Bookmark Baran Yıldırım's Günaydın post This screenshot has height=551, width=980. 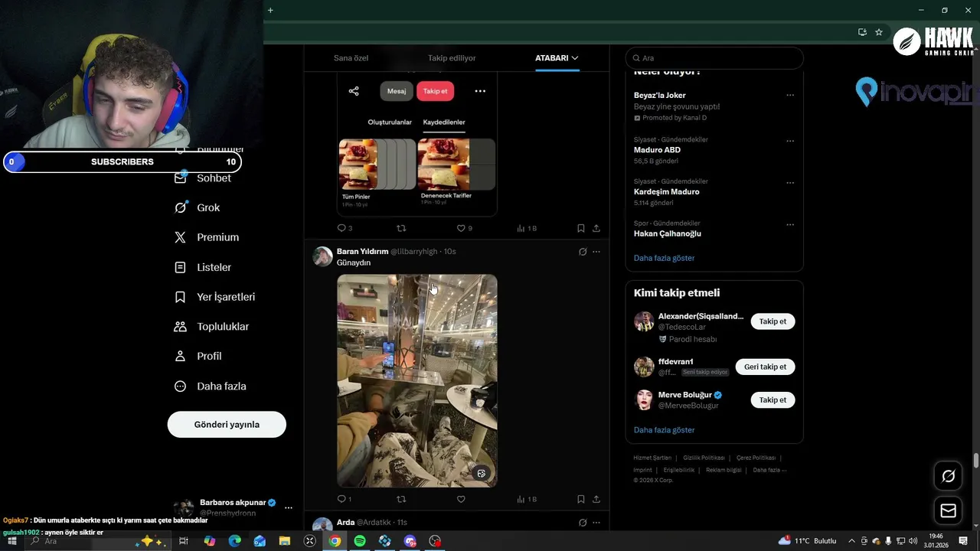click(x=581, y=499)
